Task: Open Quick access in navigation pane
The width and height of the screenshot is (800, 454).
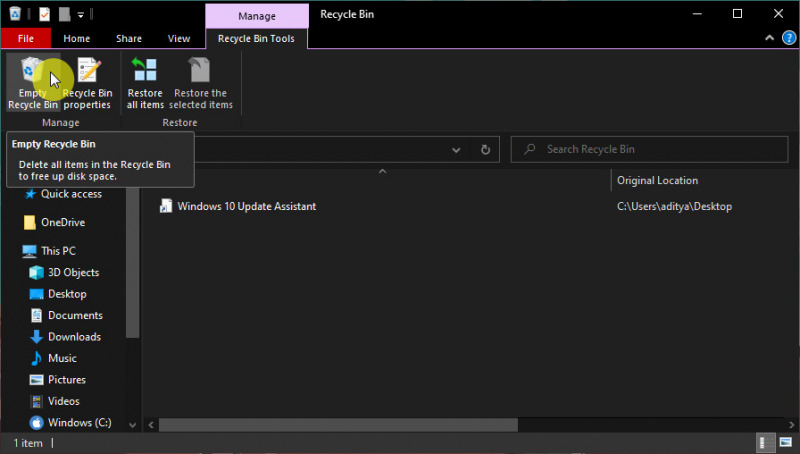Action: coord(71,194)
